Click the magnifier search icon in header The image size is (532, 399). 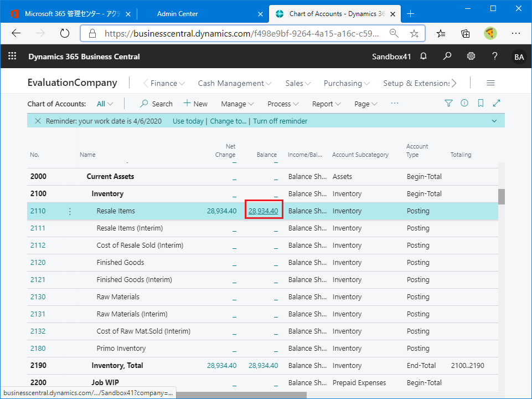447,56
